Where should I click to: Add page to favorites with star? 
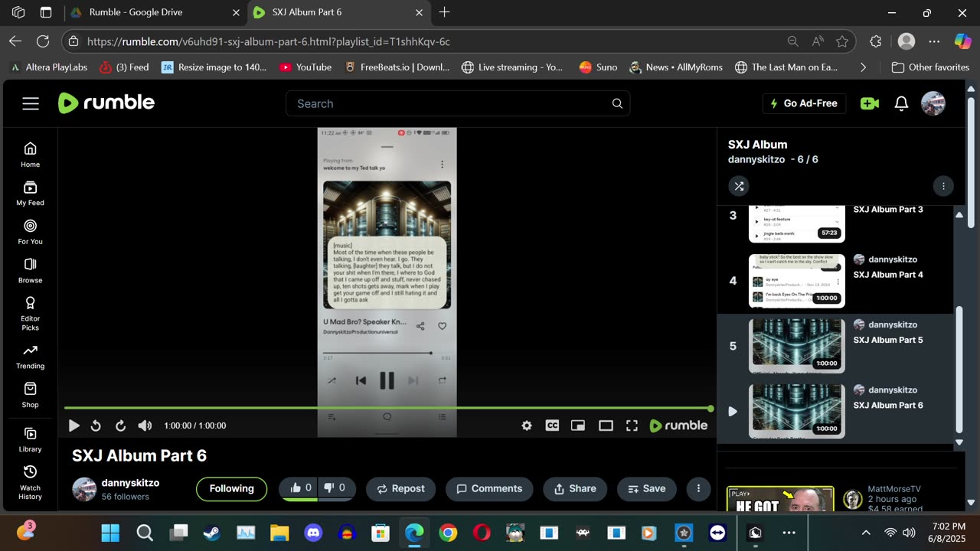[842, 41]
